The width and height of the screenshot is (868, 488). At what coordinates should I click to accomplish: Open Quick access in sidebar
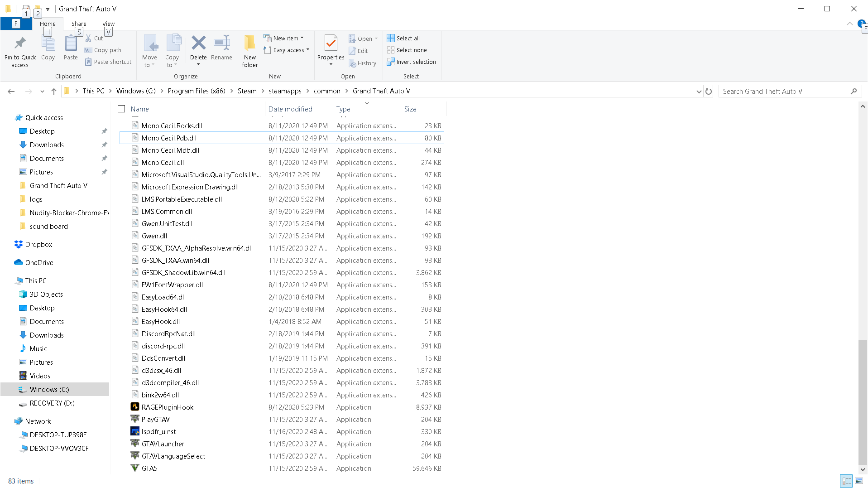pyautogui.click(x=39, y=117)
